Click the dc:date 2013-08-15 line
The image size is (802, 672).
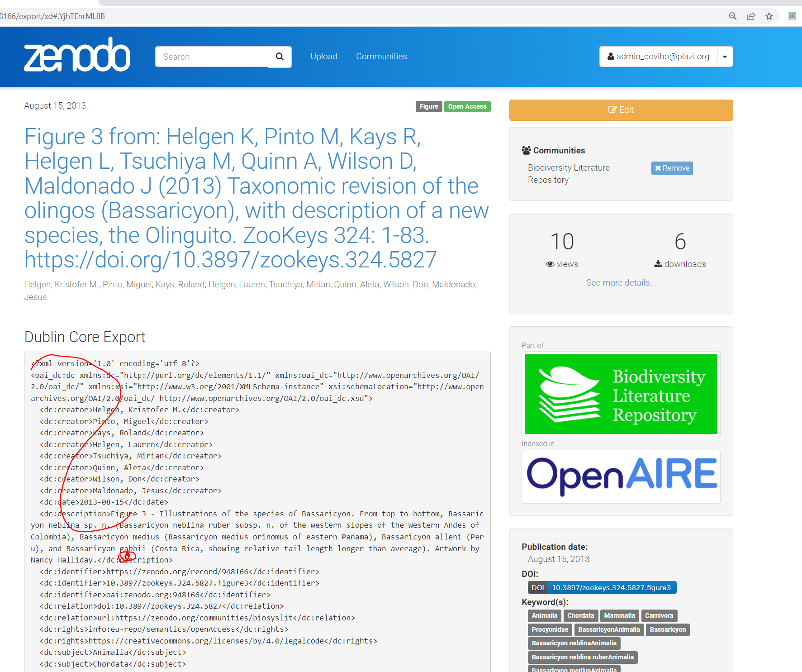104,502
